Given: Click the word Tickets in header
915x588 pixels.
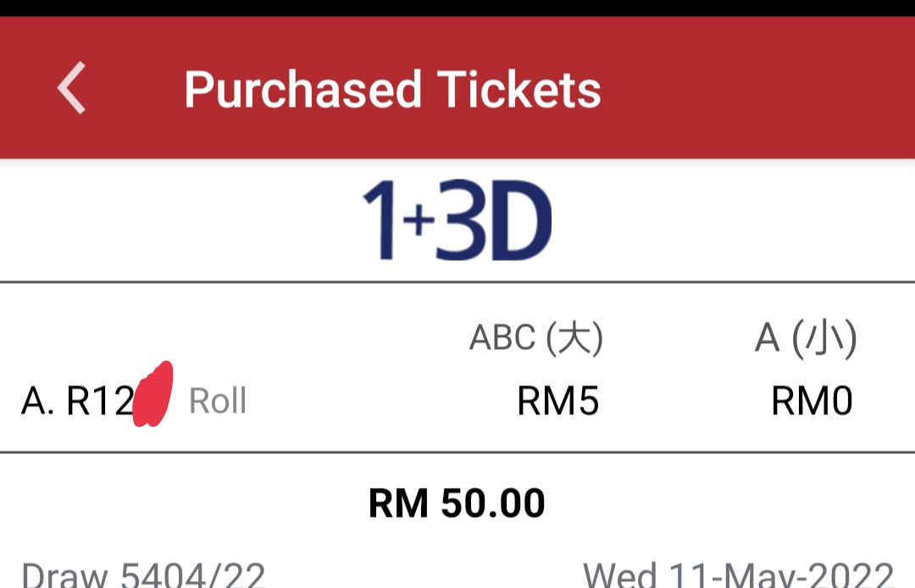Looking at the screenshot, I should (518, 89).
